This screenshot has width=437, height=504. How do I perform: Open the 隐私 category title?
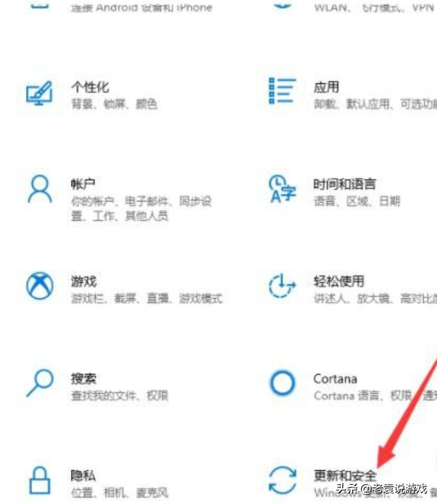pos(83,475)
